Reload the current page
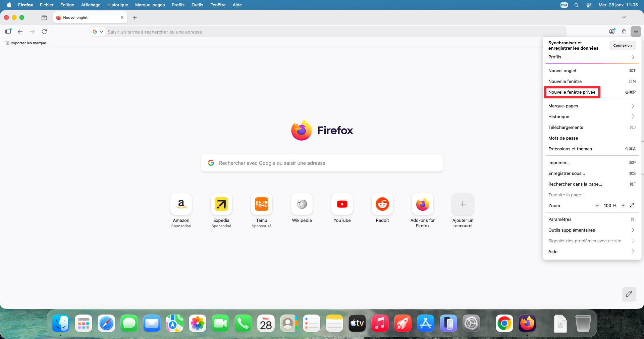 [x=44, y=32]
